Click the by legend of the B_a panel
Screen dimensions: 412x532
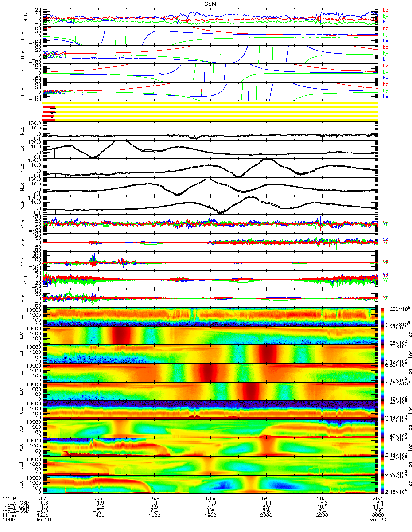coord(385,53)
